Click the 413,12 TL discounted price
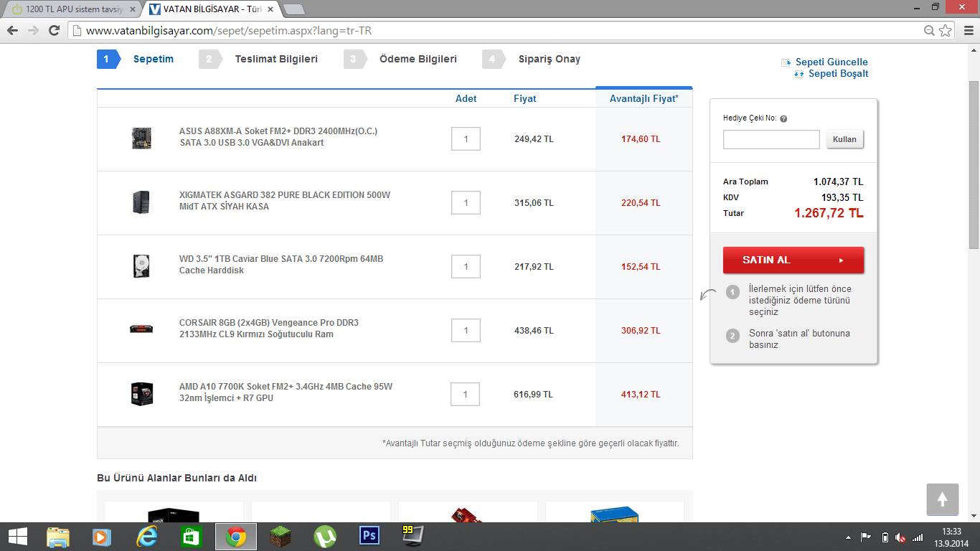Image resolution: width=980 pixels, height=551 pixels. [x=641, y=395]
